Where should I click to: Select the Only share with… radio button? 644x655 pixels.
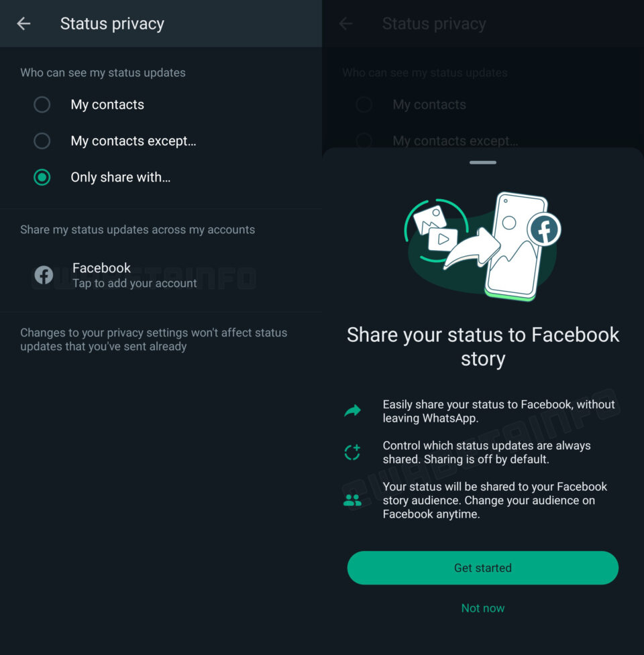click(x=42, y=177)
